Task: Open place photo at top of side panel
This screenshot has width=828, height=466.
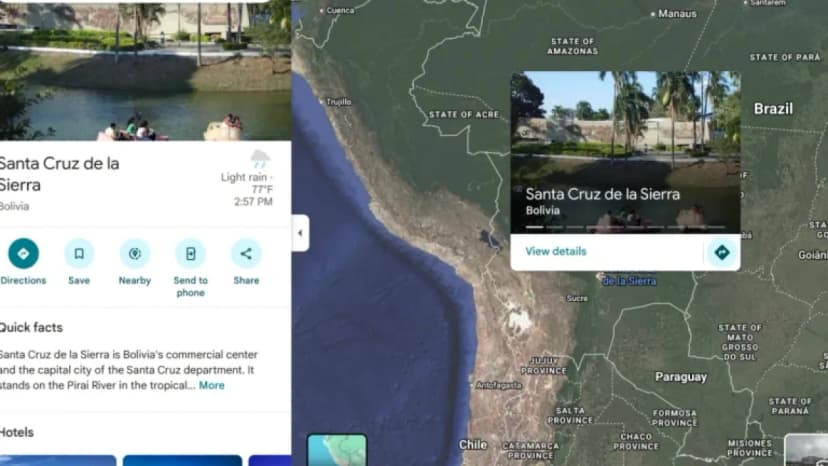Action: pyautogui.click(x=145, y=70)
